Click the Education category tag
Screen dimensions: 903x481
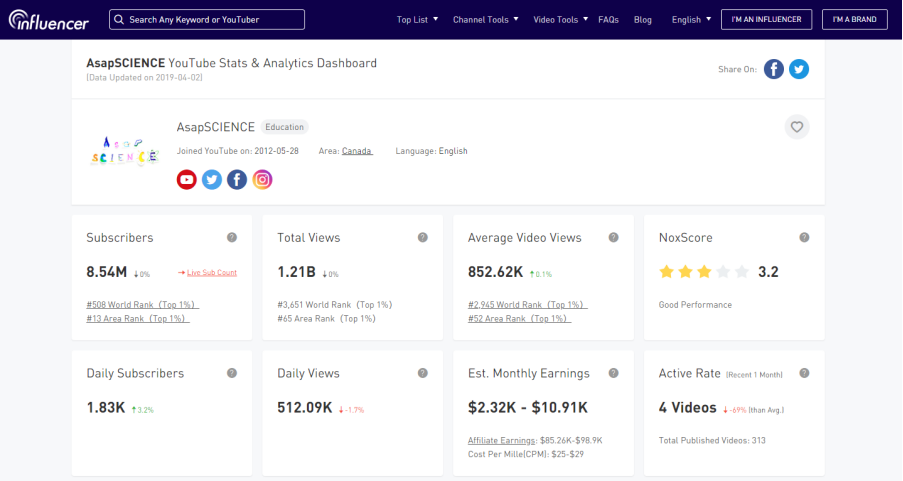pos(284,127)
